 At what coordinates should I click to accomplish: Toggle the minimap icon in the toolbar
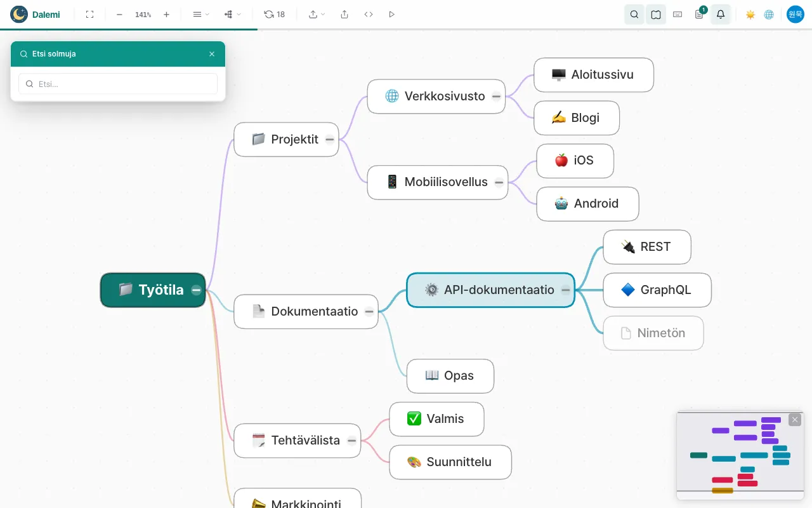[656, 15]
